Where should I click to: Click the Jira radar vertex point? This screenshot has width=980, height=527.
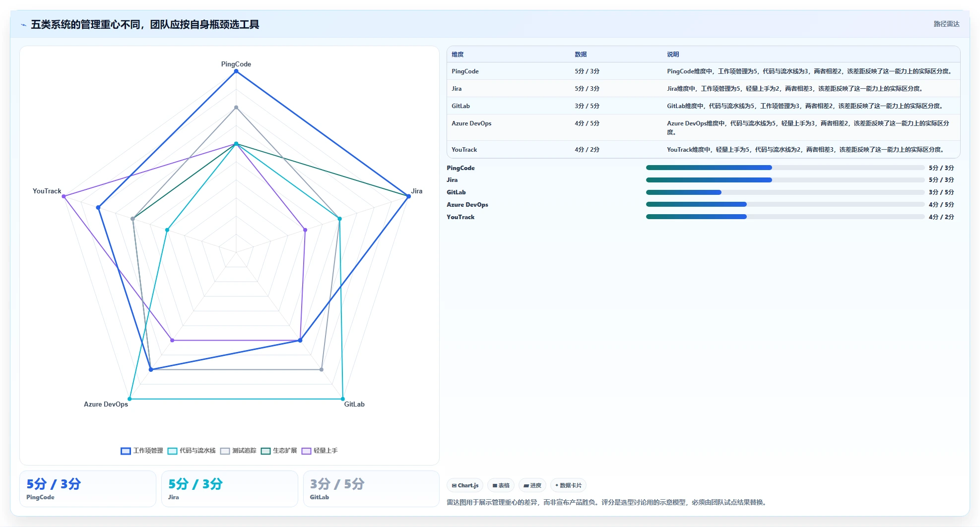(408, 196)
